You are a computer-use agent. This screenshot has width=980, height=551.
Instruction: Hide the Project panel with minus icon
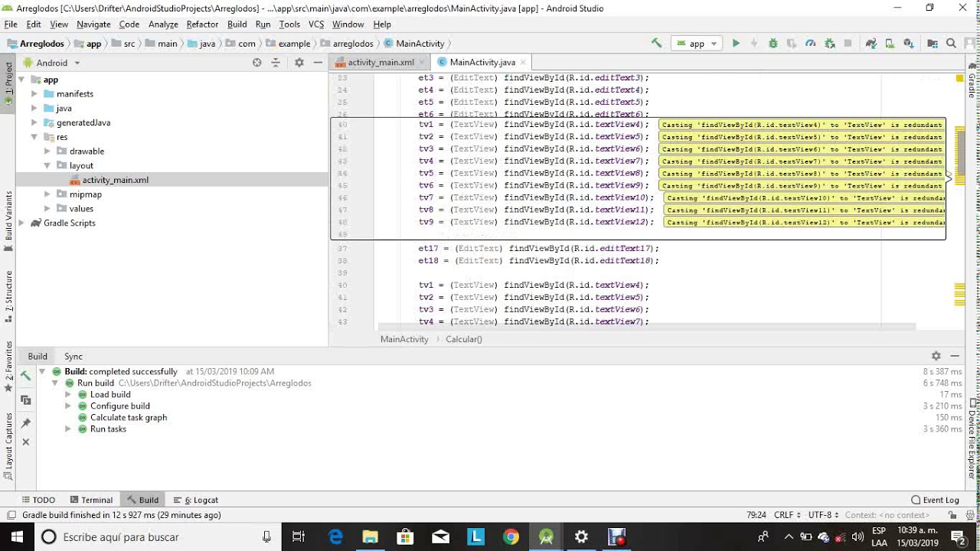pos(318,63)
